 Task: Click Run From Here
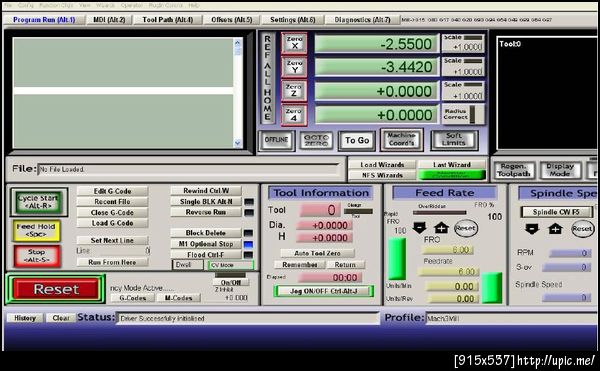click(112, 262)
